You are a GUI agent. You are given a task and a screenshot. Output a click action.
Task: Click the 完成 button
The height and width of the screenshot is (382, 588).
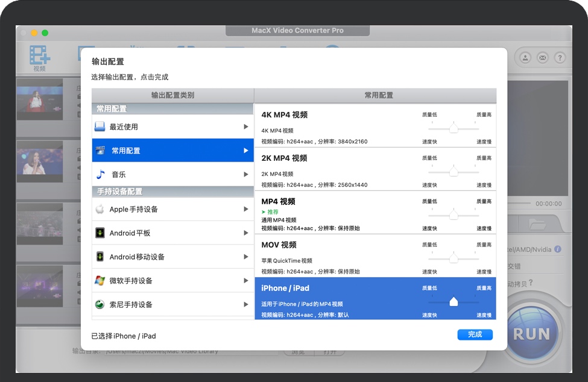475,334
